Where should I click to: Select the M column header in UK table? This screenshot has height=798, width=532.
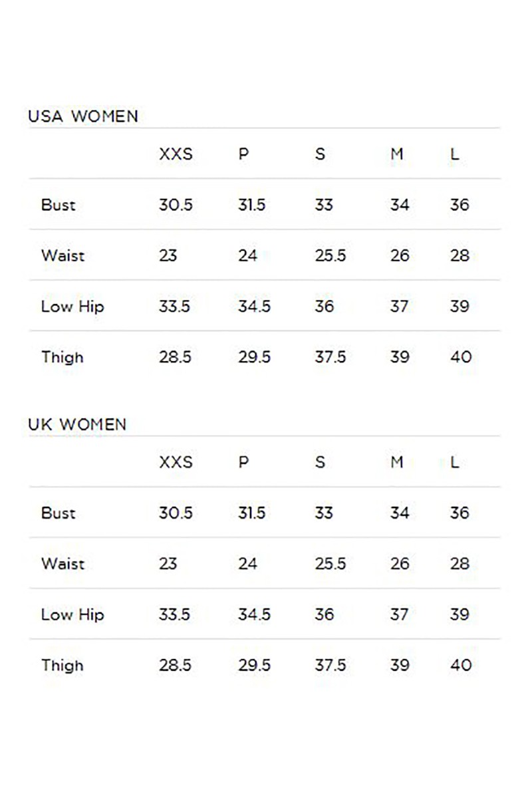pyautogui.click(x=397, y=462)
